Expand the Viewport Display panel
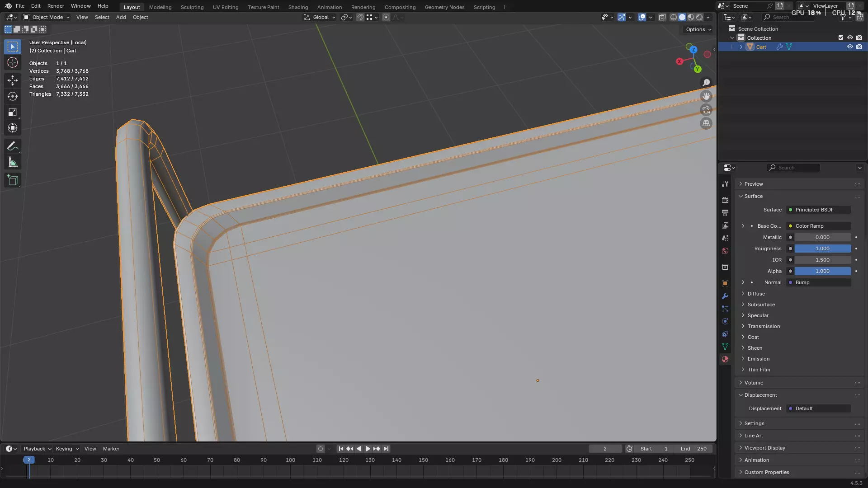Viewport: 868px width, 488px height. tap(764, 448)
